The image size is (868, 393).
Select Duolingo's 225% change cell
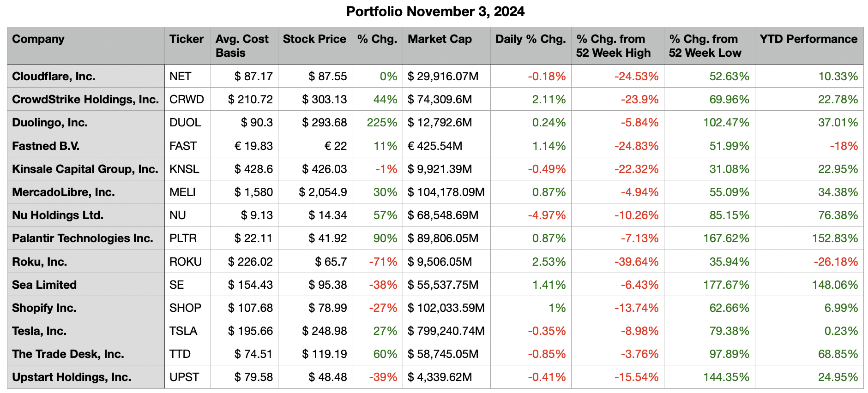pyautogui.click(x=382, y=123)
